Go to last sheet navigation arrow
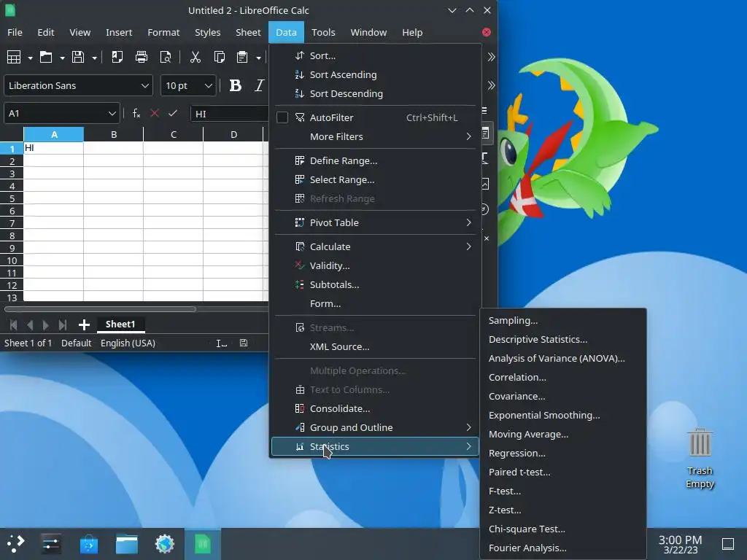This screenshot has width=747, height=560. [x=63, y=324]
